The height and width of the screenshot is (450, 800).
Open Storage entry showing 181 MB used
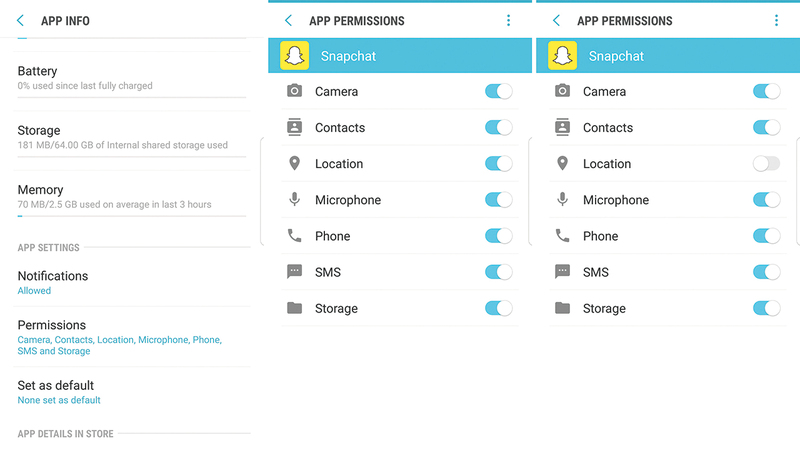[x=122, y=137]
